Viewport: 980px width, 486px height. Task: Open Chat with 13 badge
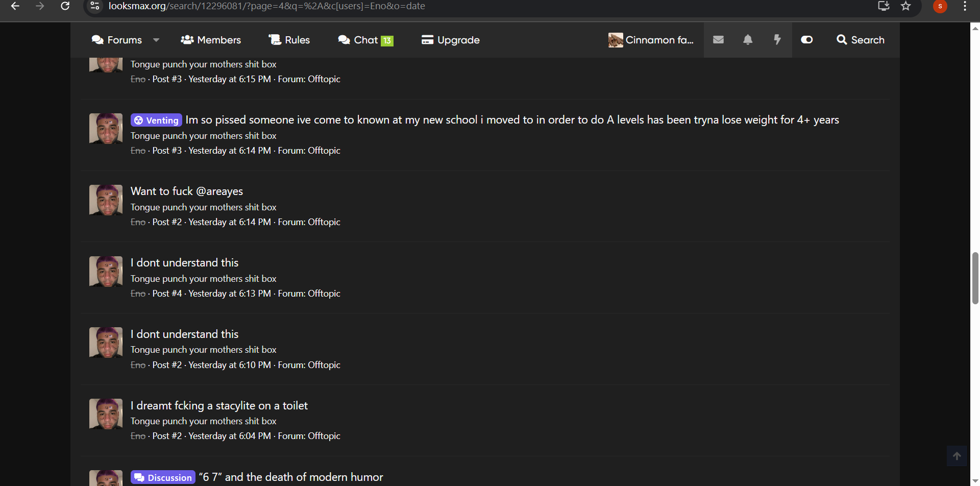point(365,40)
